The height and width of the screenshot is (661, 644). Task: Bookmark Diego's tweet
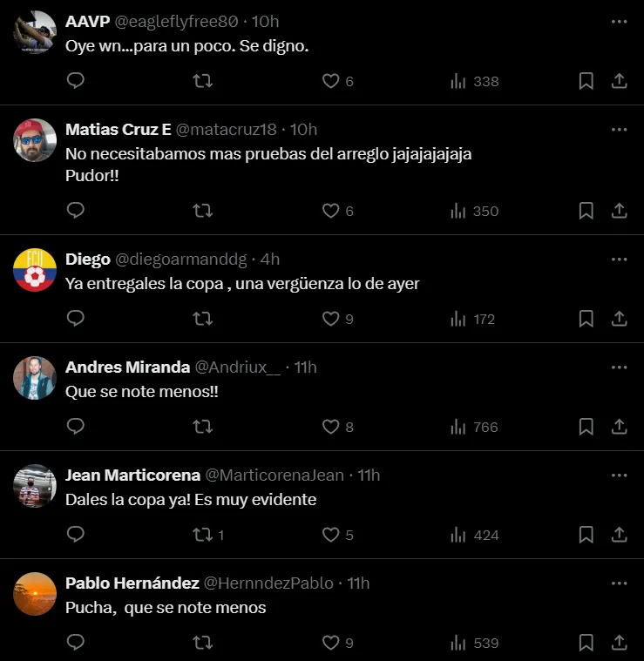(x=586, y=319)
